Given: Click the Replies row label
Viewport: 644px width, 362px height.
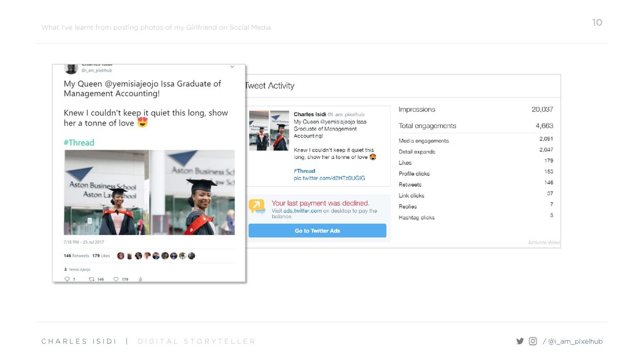Looking at the screenshot, I should [x=408, y=206].
